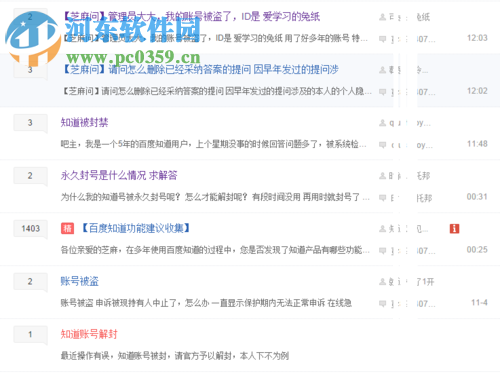The width and height of the screenshot is (500, 378).
Task: Click snippet starting 为什么我的知道号被永久封号呢
Action: [215, 197]
